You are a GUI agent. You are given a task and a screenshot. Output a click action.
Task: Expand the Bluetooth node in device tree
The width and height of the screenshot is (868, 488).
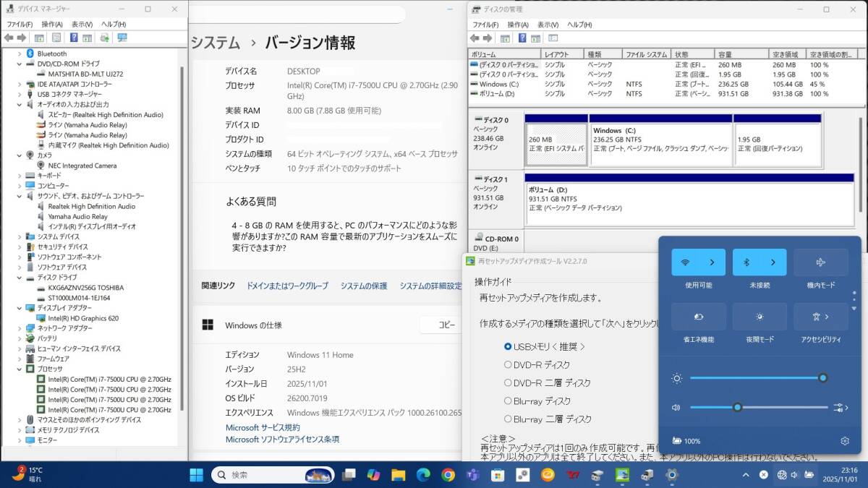[20, 53]
